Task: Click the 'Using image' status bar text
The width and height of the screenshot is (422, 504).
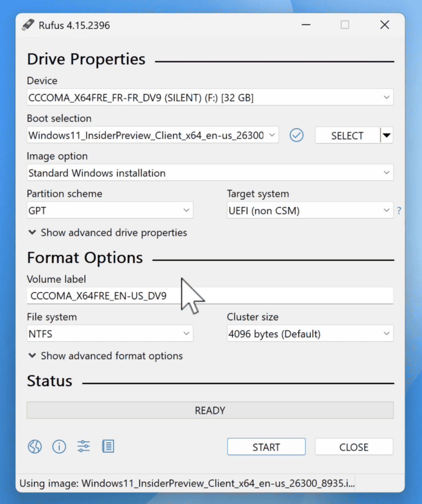Action: [x=187, y=483]
